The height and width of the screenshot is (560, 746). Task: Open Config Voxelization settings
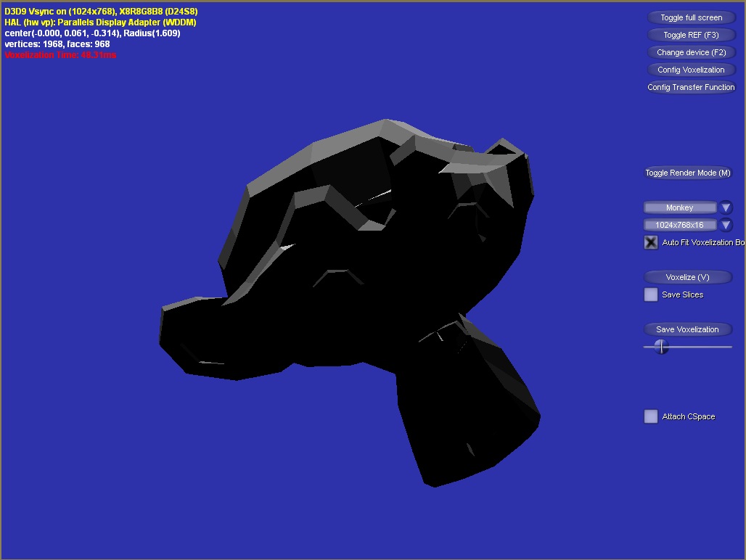[691, 70]
